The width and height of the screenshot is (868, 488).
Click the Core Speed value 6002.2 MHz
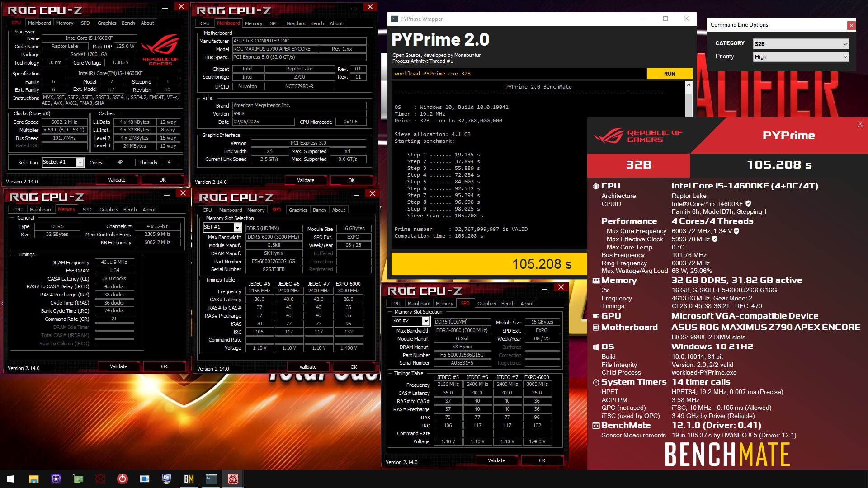point(65,122)
